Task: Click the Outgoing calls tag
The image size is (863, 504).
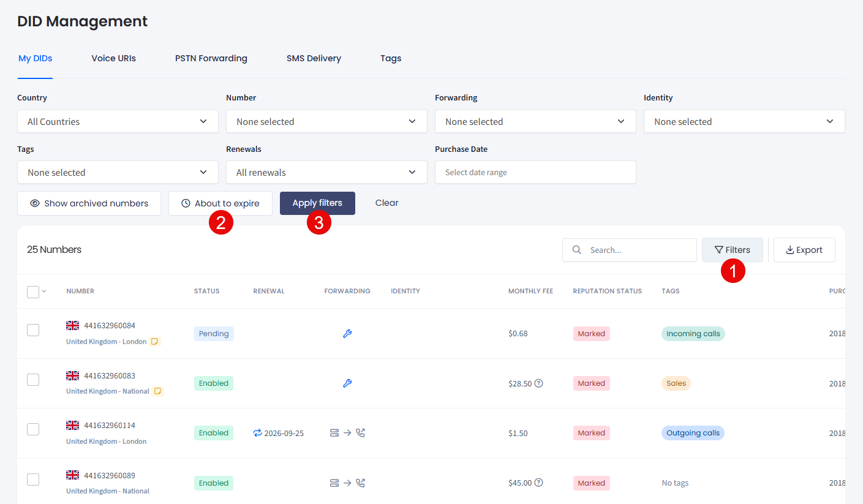Action: click(693, 433)
